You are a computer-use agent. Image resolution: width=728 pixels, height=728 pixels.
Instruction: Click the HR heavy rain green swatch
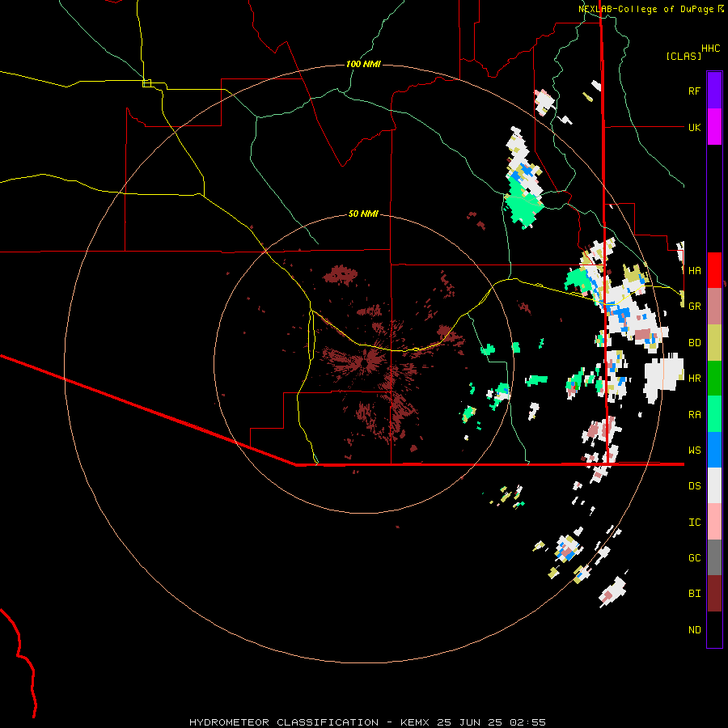pos(714,379)
